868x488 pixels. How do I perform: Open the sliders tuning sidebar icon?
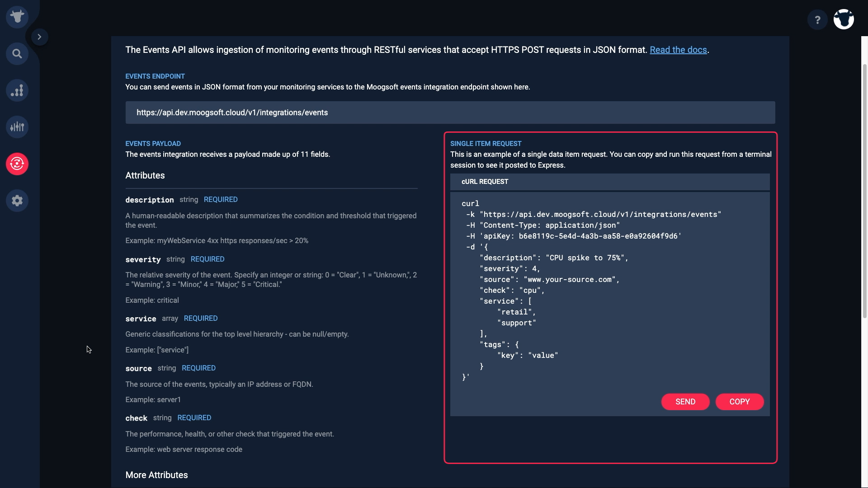point(17,127)
